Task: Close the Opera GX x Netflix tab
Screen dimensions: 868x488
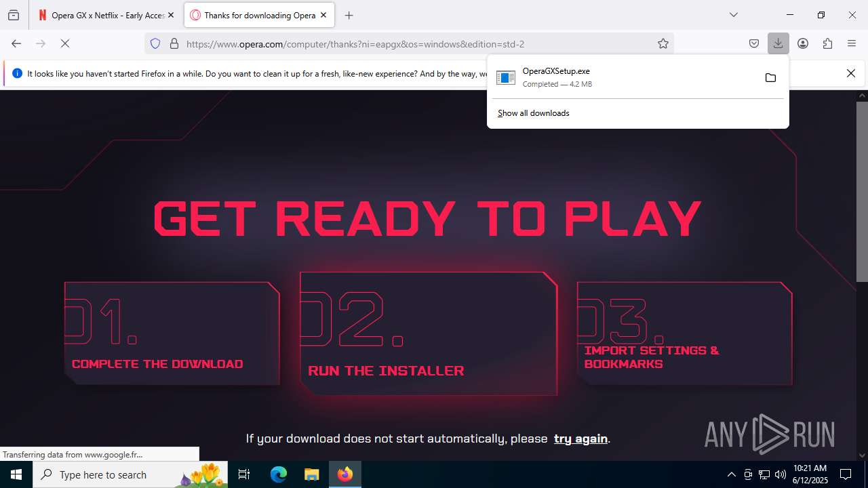Action: (x=170, y=15)
